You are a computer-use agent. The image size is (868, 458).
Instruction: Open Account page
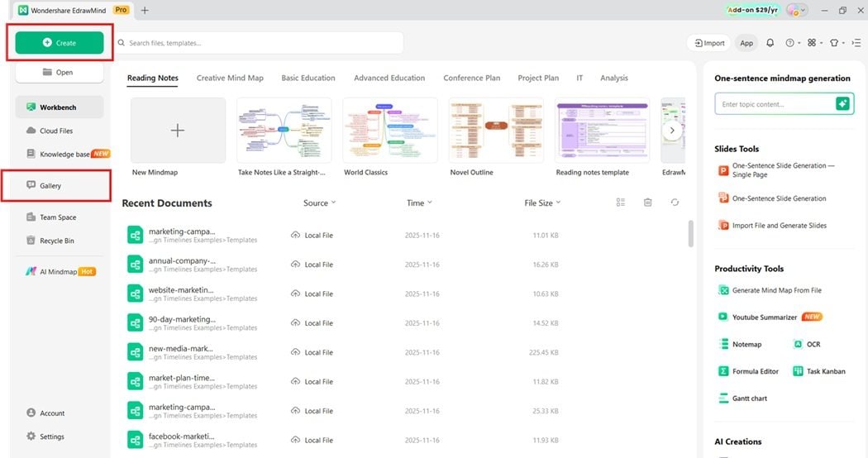[45, 413]
